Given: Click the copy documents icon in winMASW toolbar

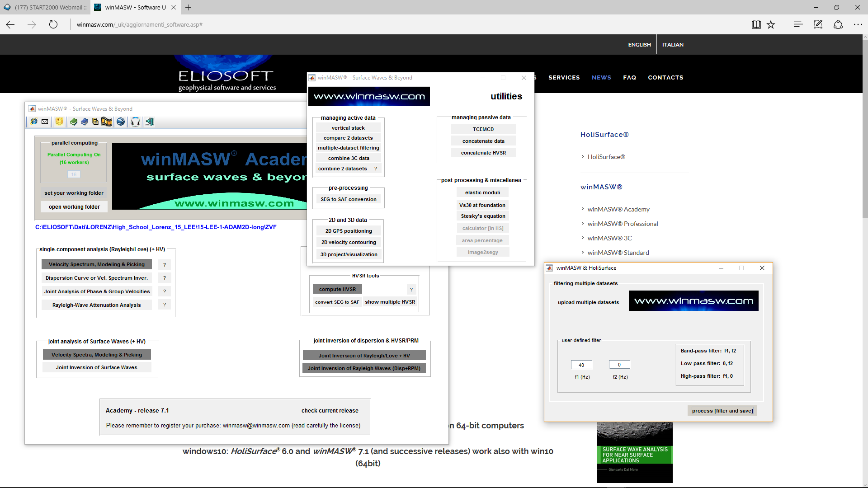Looking at the screenshot, I should click(95, 122).
